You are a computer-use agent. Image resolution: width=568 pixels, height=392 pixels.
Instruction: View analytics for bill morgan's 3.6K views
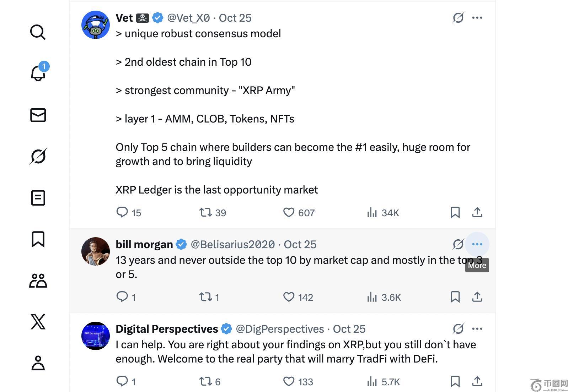[384, 297]
